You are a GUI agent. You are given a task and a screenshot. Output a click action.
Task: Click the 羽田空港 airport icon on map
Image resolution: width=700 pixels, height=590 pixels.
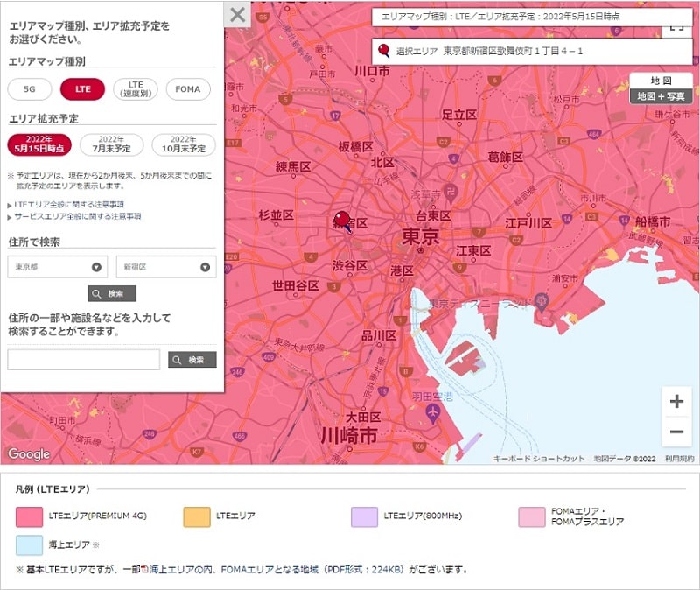tap(432, 413)
